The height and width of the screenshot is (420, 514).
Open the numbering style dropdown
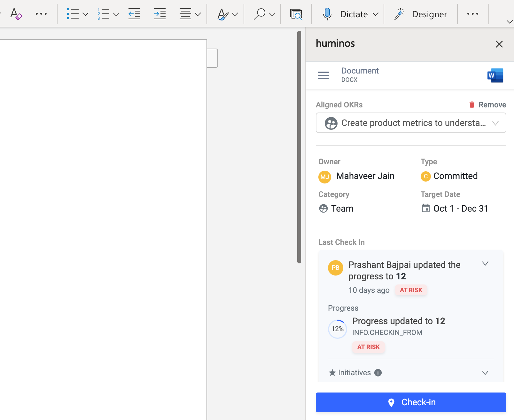[x=116, y=14]
